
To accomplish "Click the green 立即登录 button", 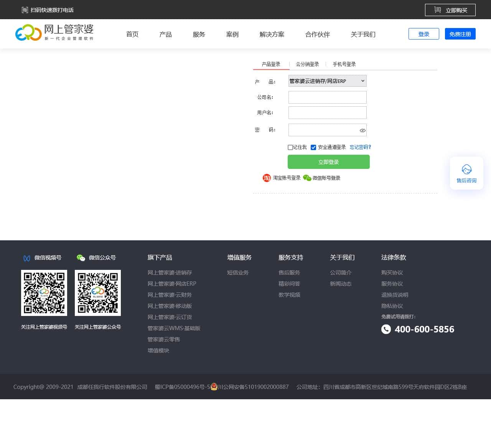I will [329, 162].
